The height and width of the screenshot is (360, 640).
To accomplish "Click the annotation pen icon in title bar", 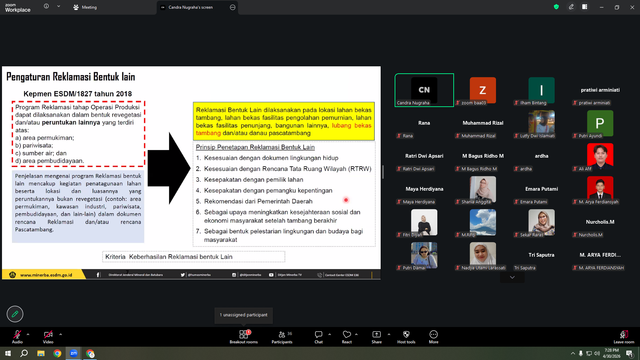I will click(x=571, y=7).
